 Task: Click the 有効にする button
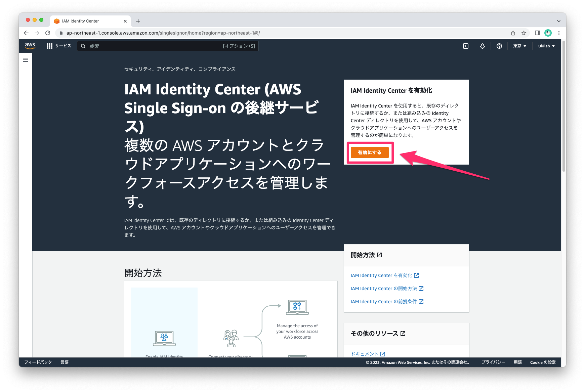click(x=370, y=153)
